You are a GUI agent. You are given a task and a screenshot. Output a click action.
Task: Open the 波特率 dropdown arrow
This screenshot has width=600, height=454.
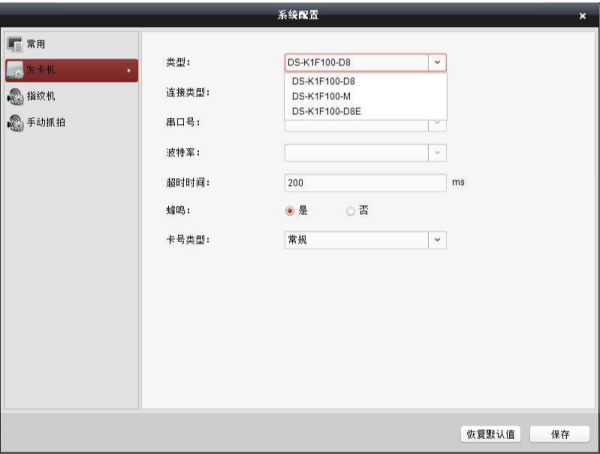click(x=437, y=153)
